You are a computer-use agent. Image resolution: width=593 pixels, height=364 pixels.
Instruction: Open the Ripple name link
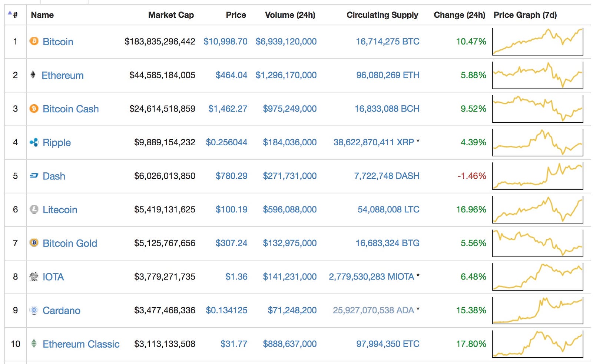(57, 143)
